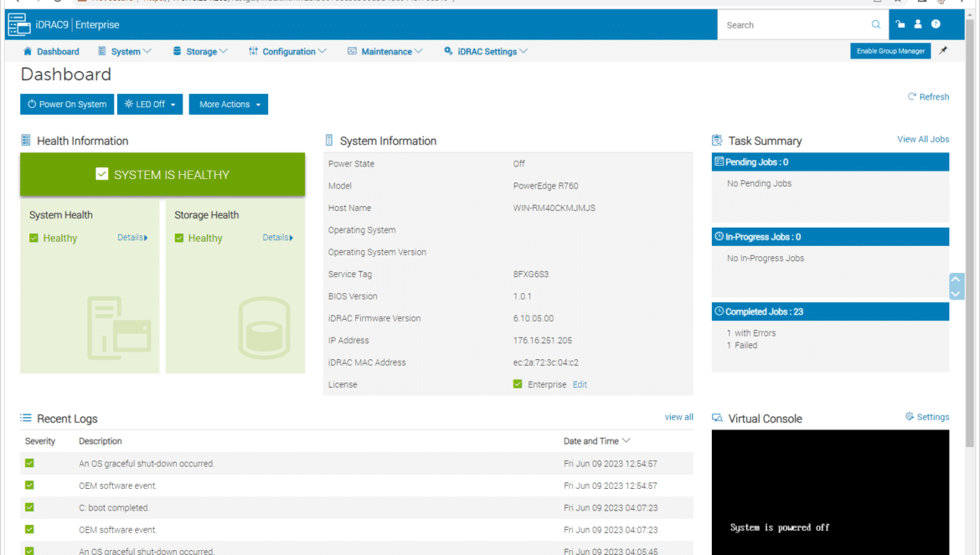Click severity check for first 'OEM software event.' row
Screen dimensions: 980x555
click(x=29, y=485)
